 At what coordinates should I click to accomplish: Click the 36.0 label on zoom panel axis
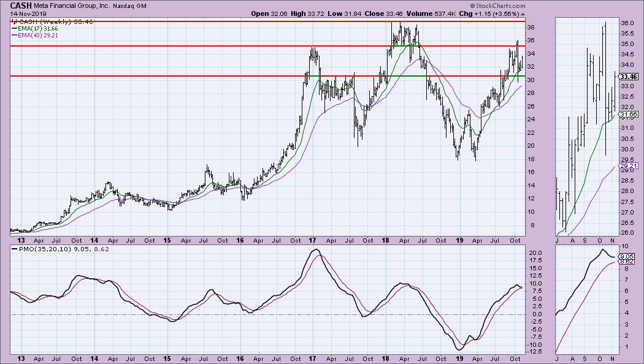pos(627,23)
